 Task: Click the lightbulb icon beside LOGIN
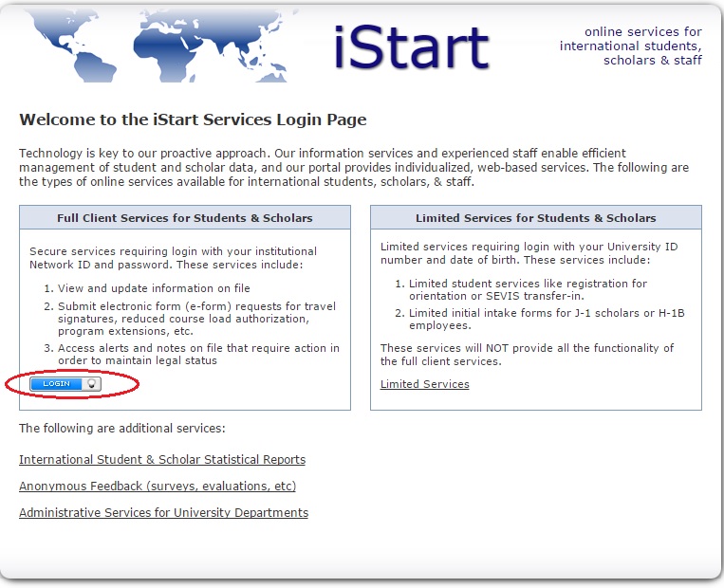click(x=92, y=384)
